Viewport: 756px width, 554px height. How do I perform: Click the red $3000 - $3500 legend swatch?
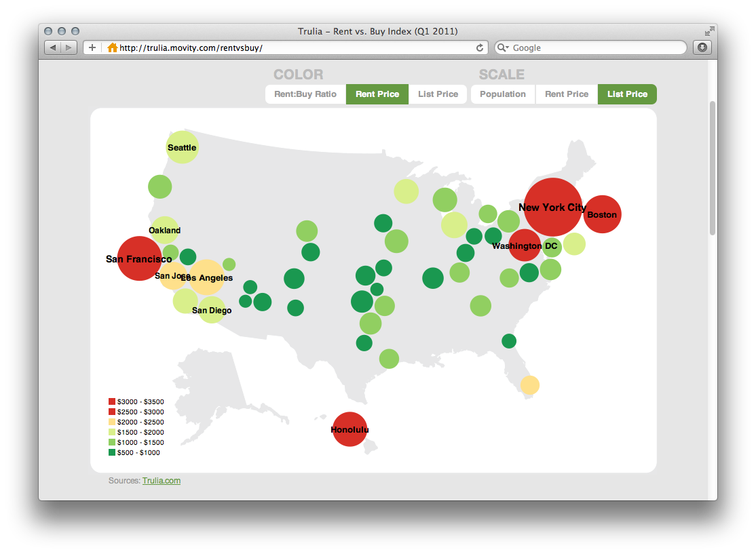pyautogui.click(x=112, y=401)
